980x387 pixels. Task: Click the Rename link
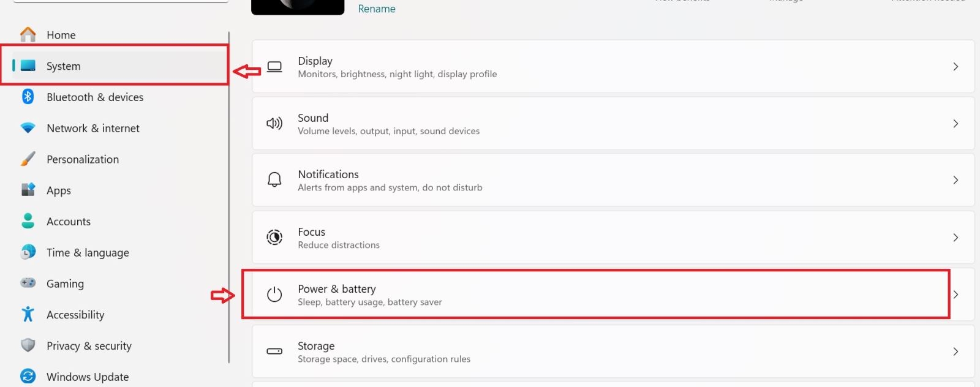(377, 9)
